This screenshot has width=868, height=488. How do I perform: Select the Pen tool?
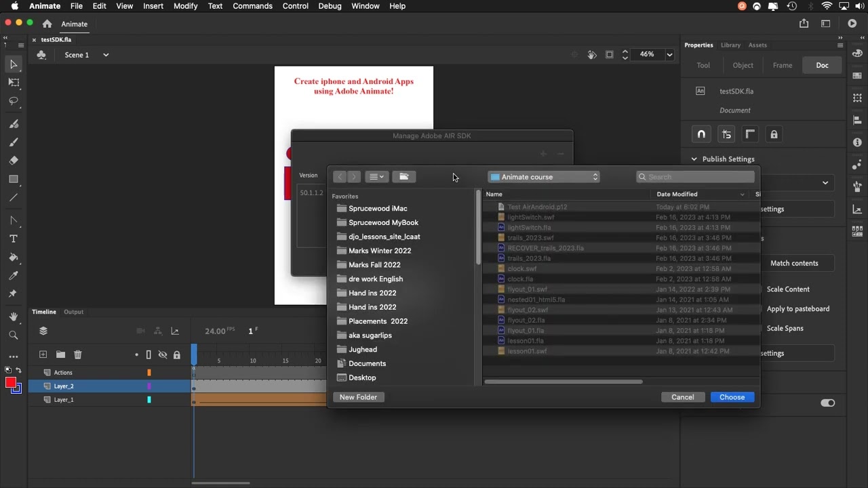point(14,221)
